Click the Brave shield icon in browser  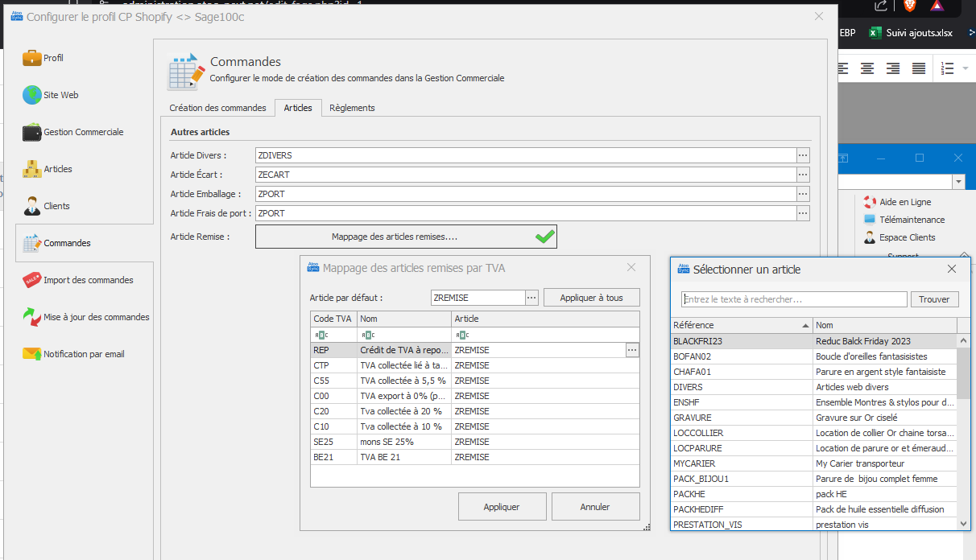click(909, 6)
